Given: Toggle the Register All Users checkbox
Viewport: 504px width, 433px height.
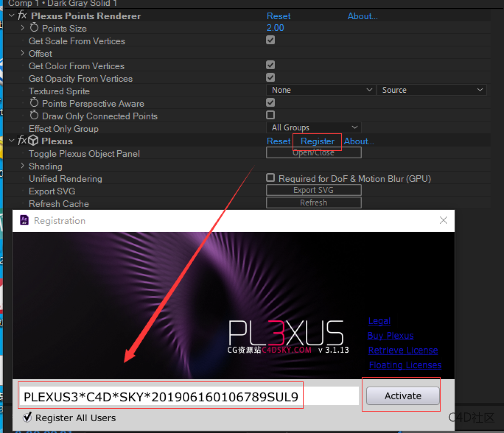Looking at the screenshot, I should (x=27, y=417).
